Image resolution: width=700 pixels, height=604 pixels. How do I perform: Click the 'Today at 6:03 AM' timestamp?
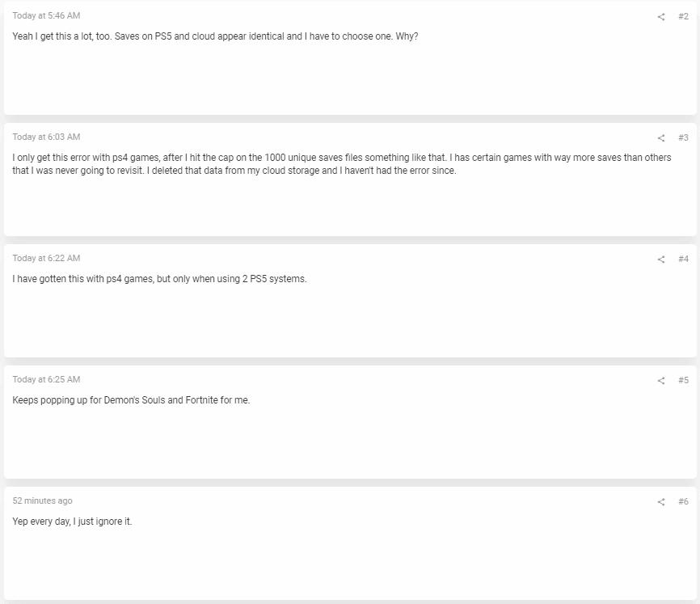coord(46,137)
